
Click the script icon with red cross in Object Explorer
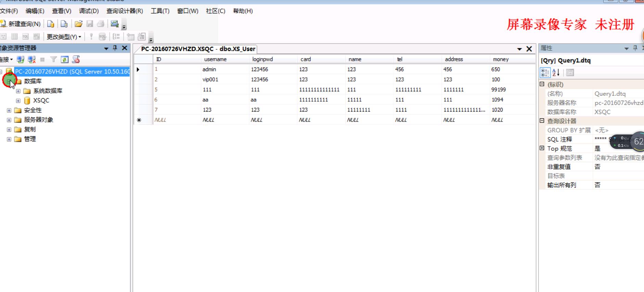[76, 60]
